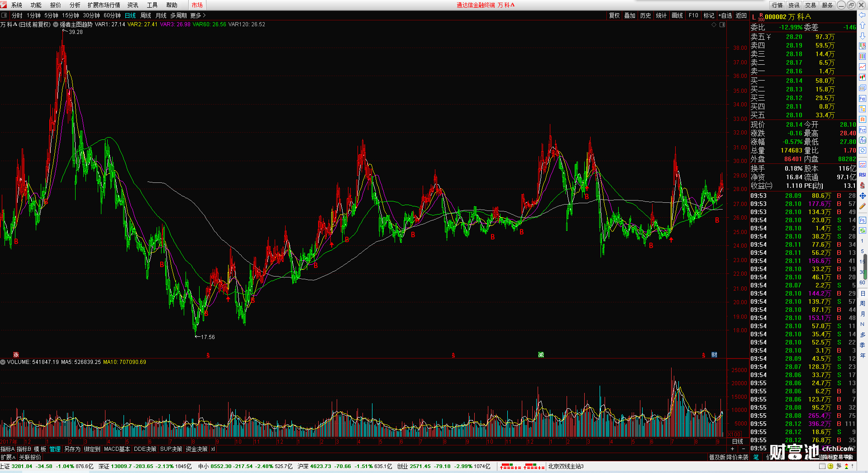The height and width of the screenshot is (473, 868).
Task: Select the pencil drawing tool icon
Action: [x=863, y=206]
